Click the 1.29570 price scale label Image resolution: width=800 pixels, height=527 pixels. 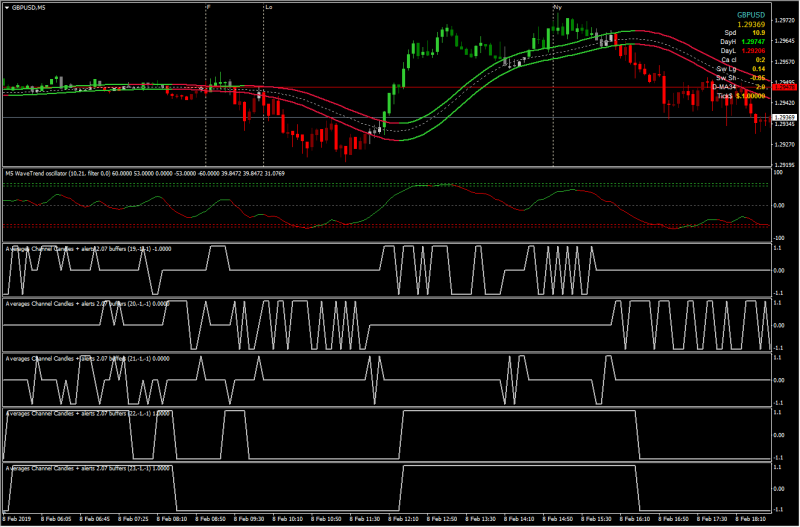click(783, 62)
